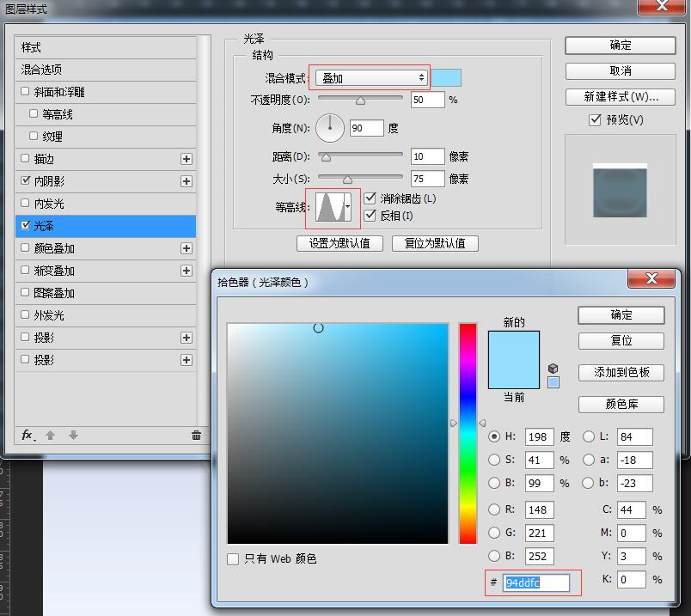Click the plus icon beside 描边
691x616 pixels.
point(187,159)
